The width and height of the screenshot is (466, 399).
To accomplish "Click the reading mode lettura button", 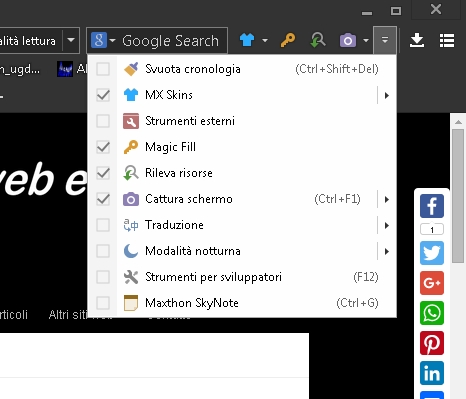I will click(x=31, y=40).
